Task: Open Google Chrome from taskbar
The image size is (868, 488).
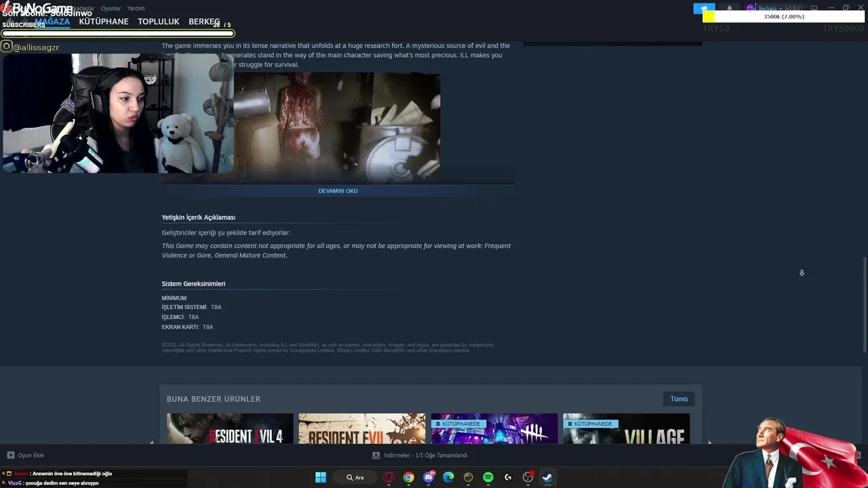Action: (408, 477)
